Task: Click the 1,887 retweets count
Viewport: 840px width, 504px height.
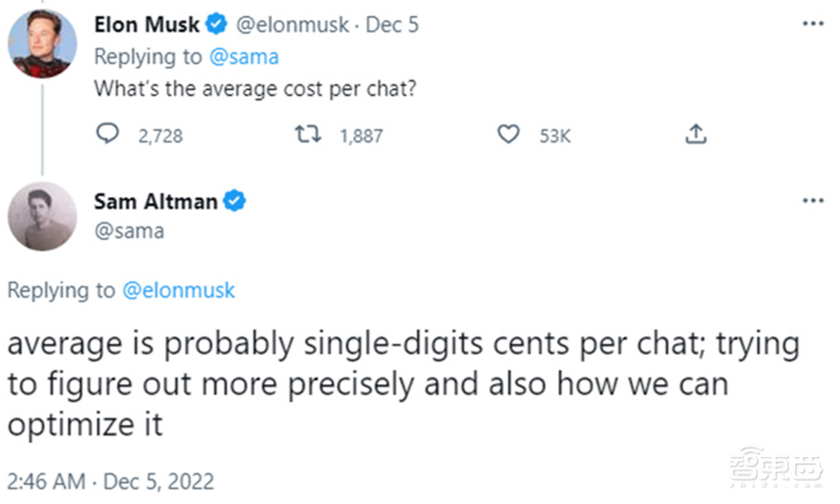Action: [x=361, y=135]
